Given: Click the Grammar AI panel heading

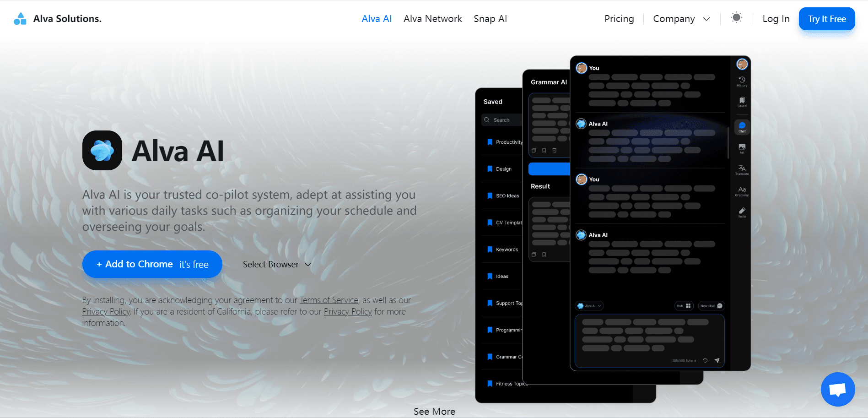Looking at the screenshot, I should (549, 82).
